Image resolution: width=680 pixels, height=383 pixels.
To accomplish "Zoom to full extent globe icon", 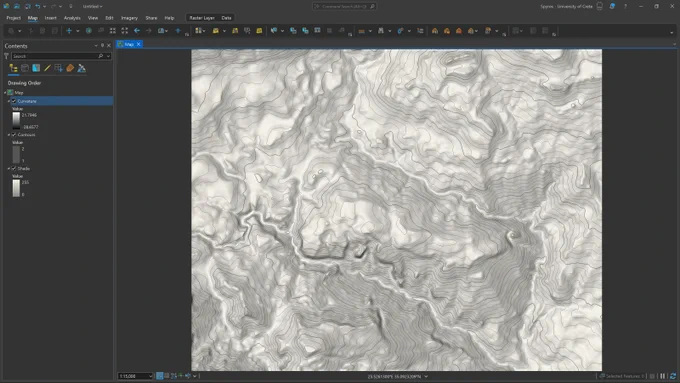I will tap(88, 31).
